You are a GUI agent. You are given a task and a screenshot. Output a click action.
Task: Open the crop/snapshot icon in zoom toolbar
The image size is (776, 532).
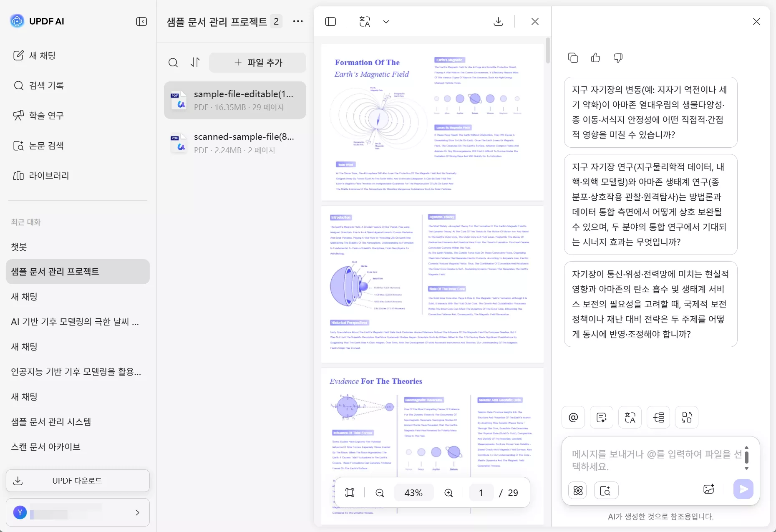[350, 492]
